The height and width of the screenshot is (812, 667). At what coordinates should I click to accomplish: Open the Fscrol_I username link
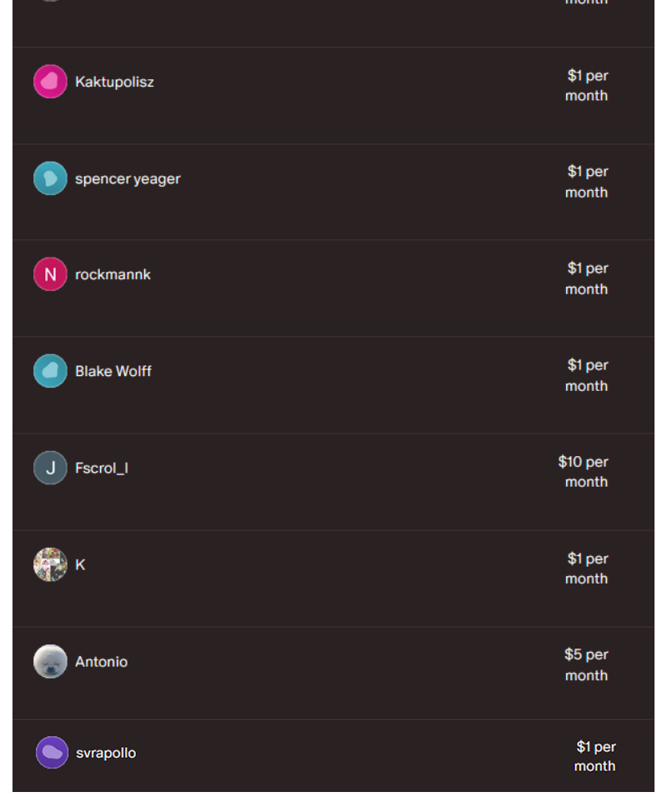pos(102,469)
